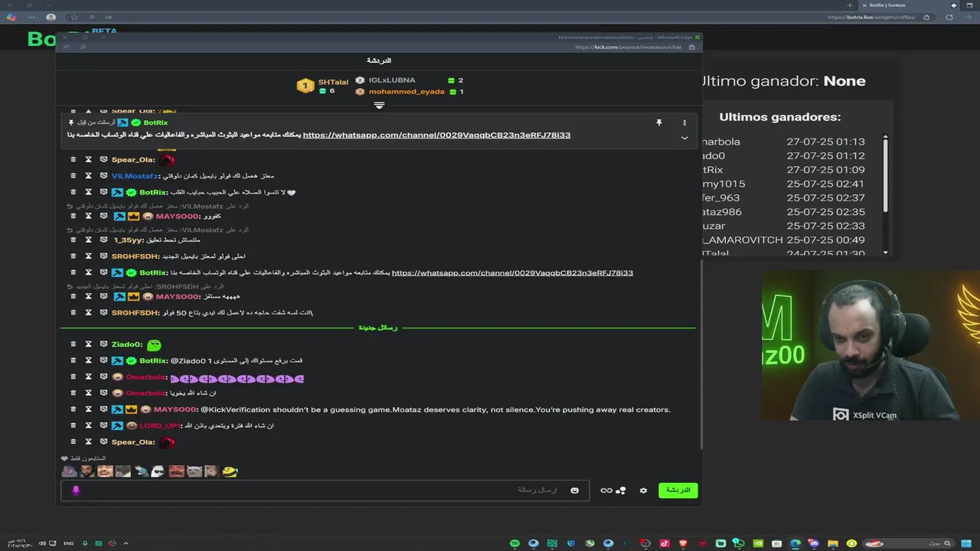Click the chat window vertical scrollbar
The height and width of the screenshot is (551, 980).
(701, 354)
